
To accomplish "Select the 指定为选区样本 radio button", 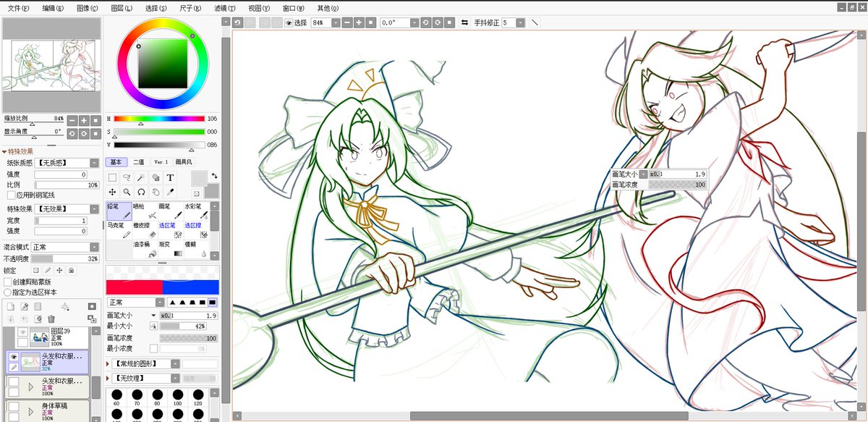I will pyautogui.click(x=8, y=292).
